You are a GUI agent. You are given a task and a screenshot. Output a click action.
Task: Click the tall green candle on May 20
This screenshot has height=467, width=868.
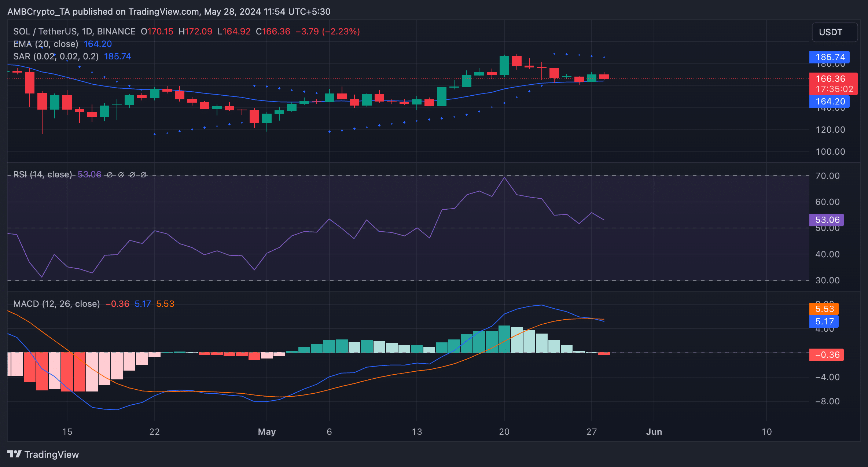504,66
